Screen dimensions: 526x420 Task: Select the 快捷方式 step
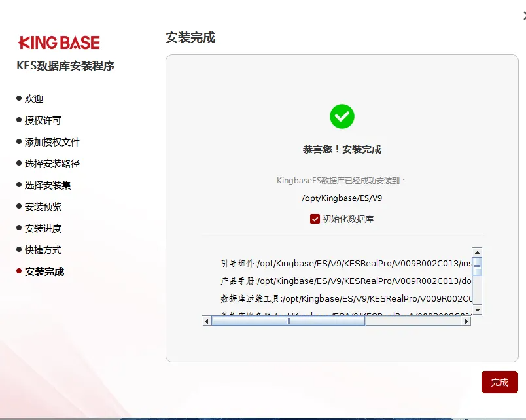pyautogui.click(x=43, y=250)
